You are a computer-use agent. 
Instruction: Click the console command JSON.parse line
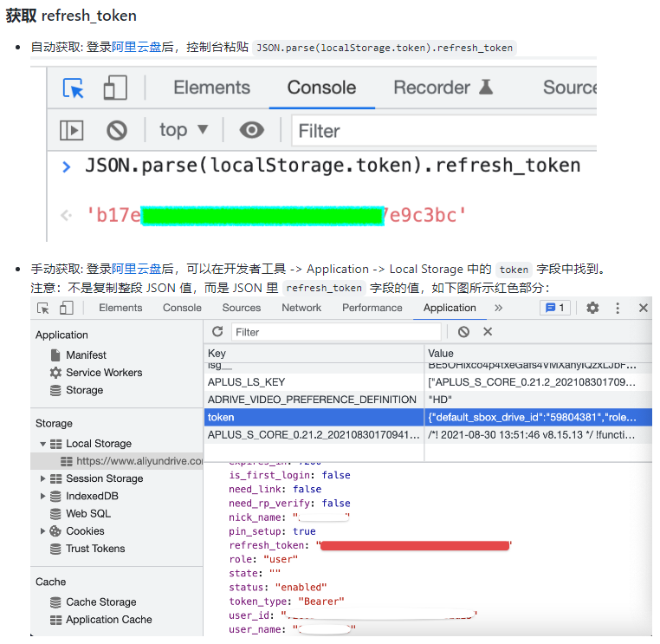click(x=333, y=166)
